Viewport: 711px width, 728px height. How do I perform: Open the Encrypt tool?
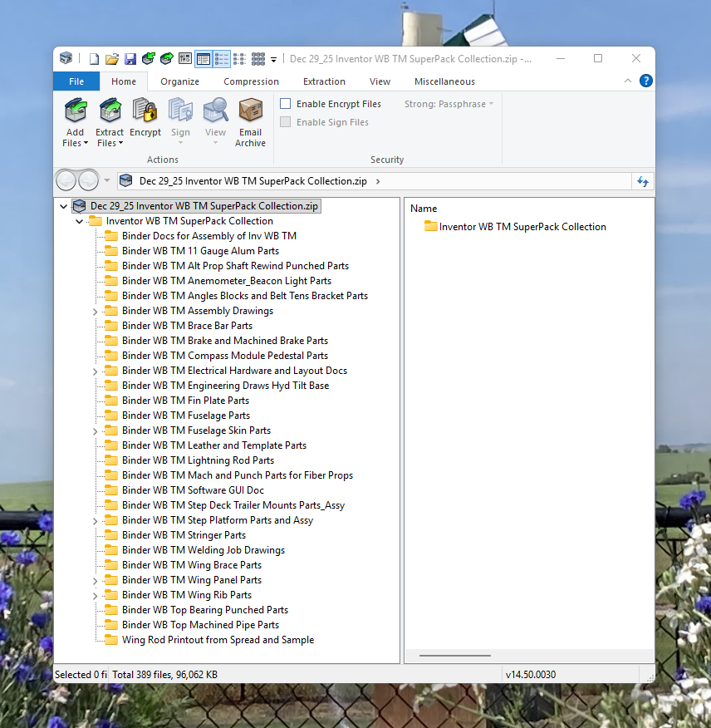[x=145, y=116]
